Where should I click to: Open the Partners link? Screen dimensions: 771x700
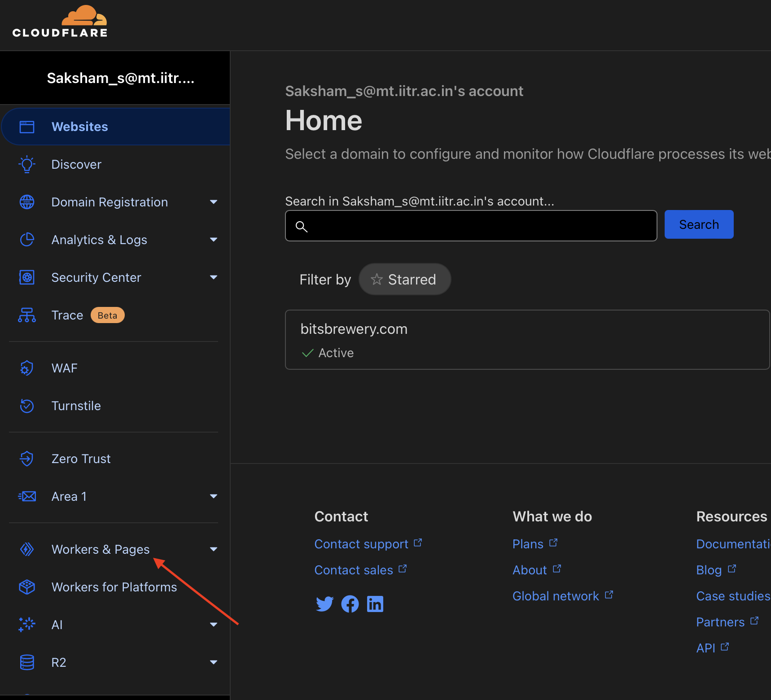(x=727, y=622)
